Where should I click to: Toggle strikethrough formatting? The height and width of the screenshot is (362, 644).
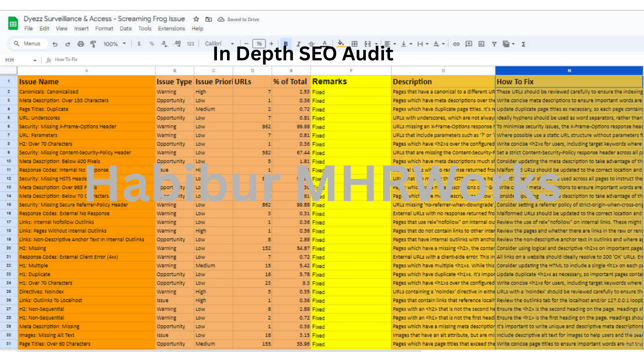311,44
